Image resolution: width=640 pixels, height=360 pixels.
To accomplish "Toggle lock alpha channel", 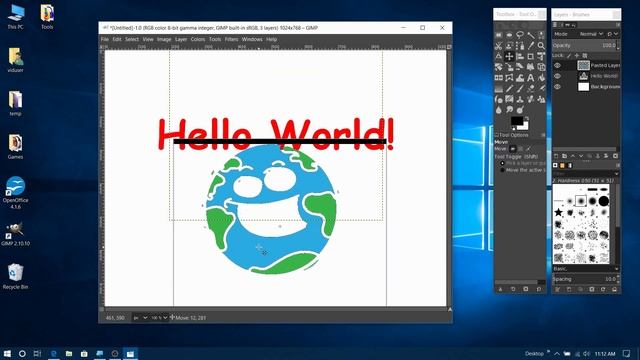I will (x=585, y=56).
